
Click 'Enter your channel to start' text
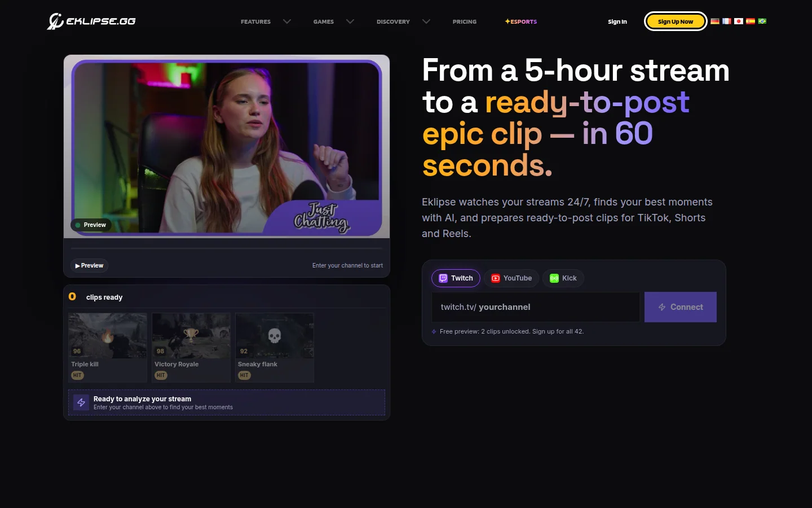coord(347,266)
